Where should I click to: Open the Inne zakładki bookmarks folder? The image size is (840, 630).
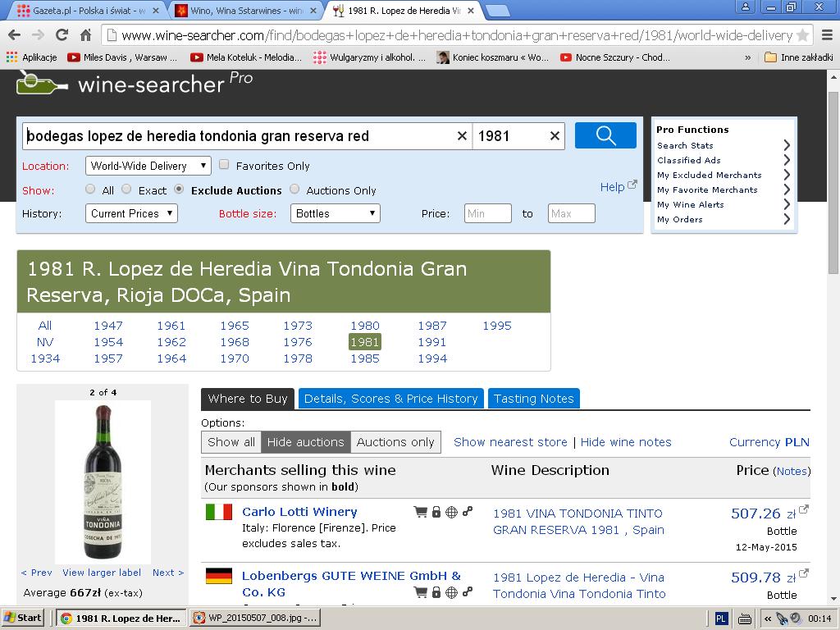point(798,57)
